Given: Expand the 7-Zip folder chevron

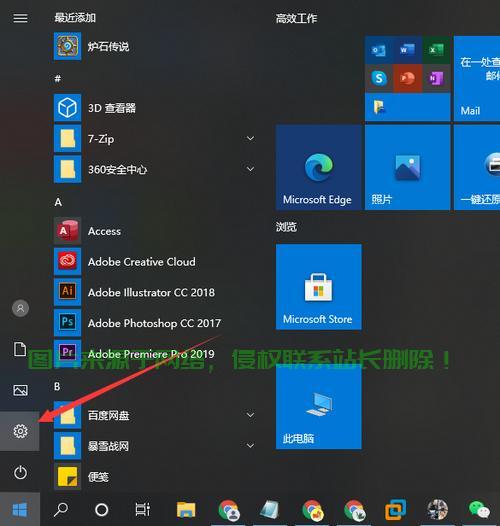Looking at the screenshot, I should tap(250, 139).
